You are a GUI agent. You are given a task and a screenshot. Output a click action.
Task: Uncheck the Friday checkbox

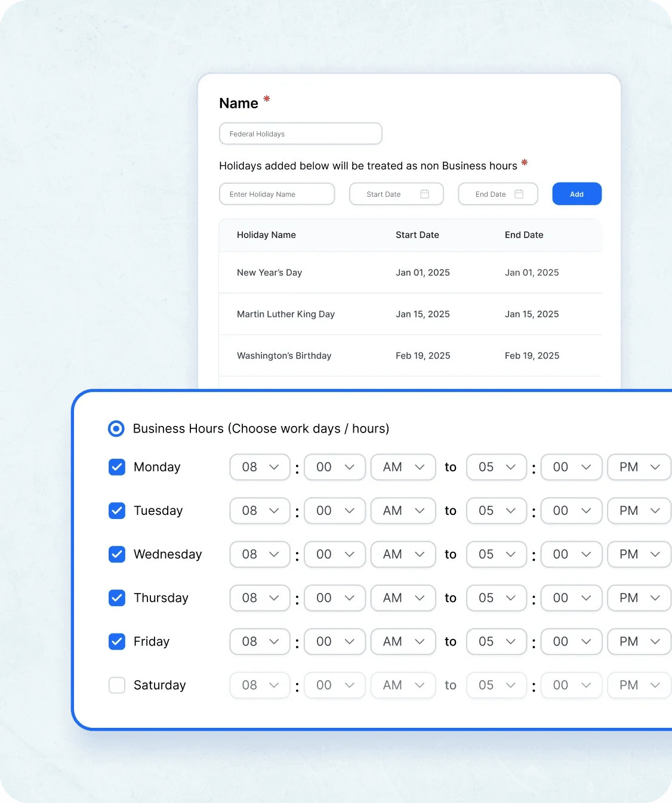click(x=117, y=641)
